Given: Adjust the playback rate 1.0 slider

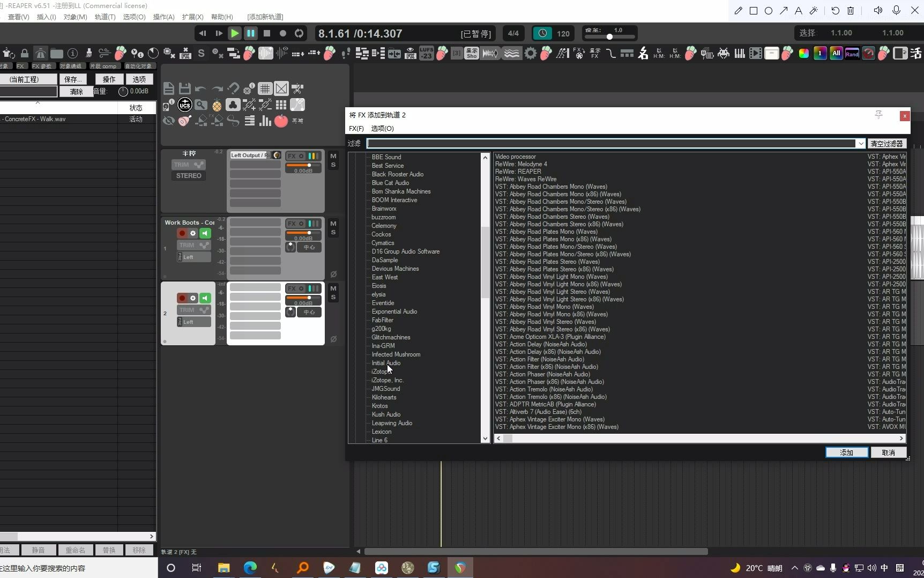Looking at the screenshot, I should coord(609,37).
